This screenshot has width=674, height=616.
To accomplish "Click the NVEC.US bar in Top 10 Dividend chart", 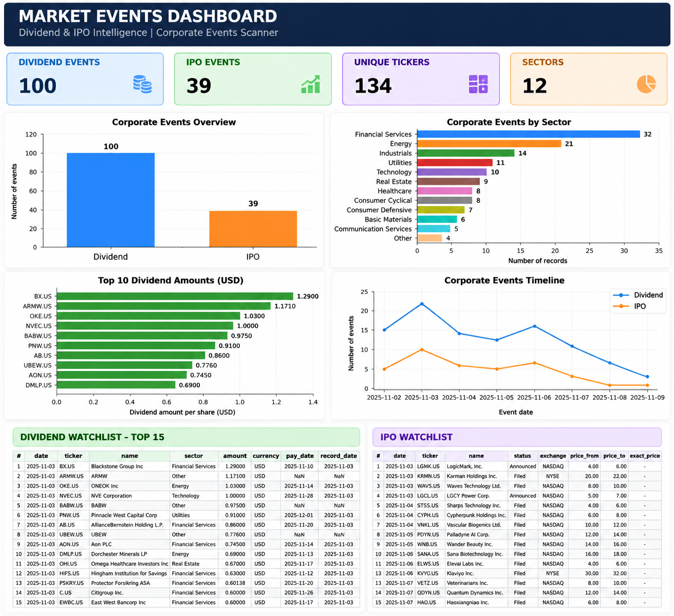I will coord(144,326).
